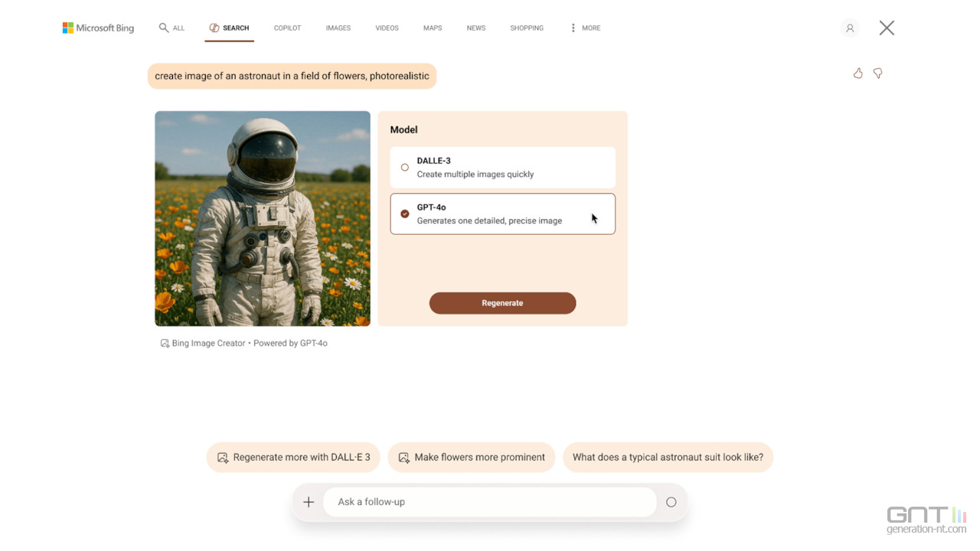Viewport: 980px width, 551px height.
Task: Select the GPT-4o model radio option
Action: click(405, 214)
